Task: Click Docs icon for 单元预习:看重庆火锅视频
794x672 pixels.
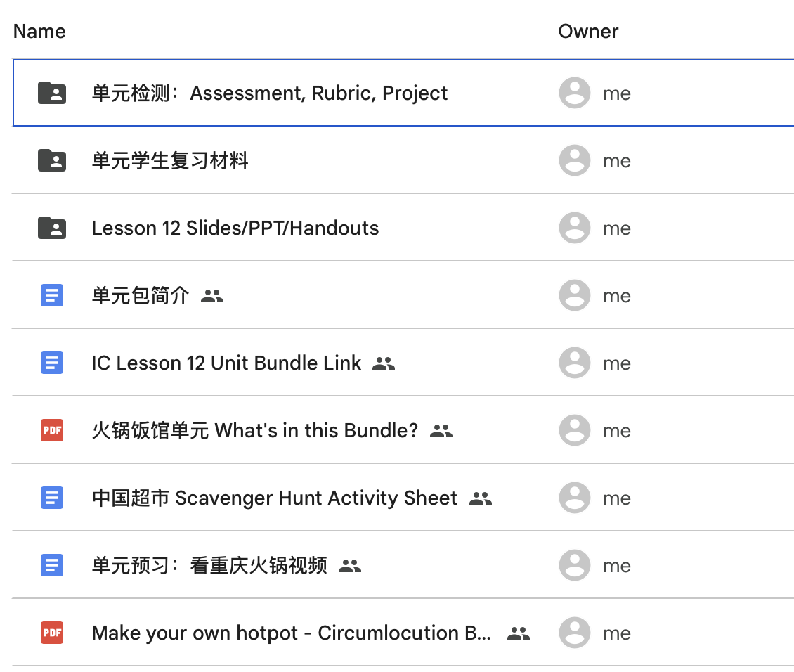Action: 52,565
